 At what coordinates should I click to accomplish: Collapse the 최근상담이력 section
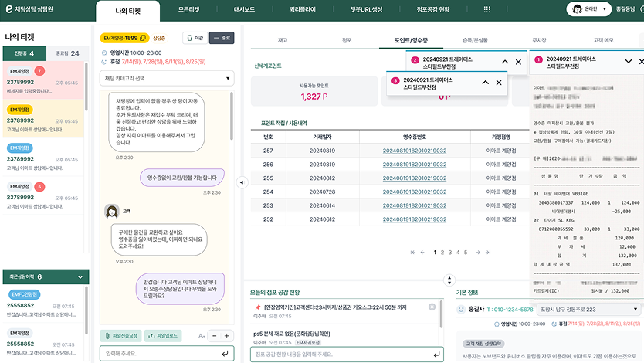pyautogui.click(x=80, y=276)
